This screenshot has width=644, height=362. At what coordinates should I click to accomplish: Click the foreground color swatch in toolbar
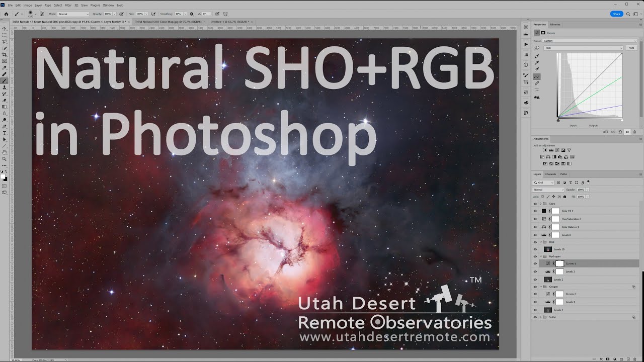point(3,175)
